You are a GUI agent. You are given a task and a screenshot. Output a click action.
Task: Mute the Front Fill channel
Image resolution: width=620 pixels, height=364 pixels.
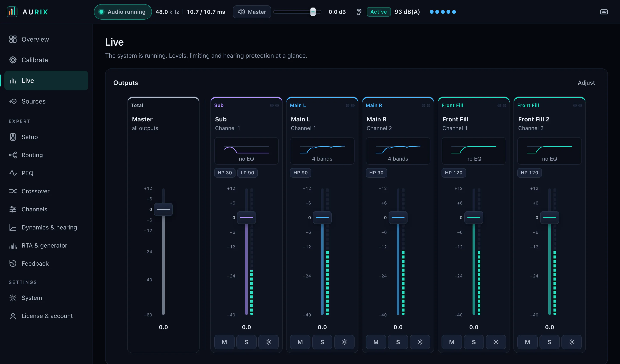pyautogui.click(x=451, y=342)
